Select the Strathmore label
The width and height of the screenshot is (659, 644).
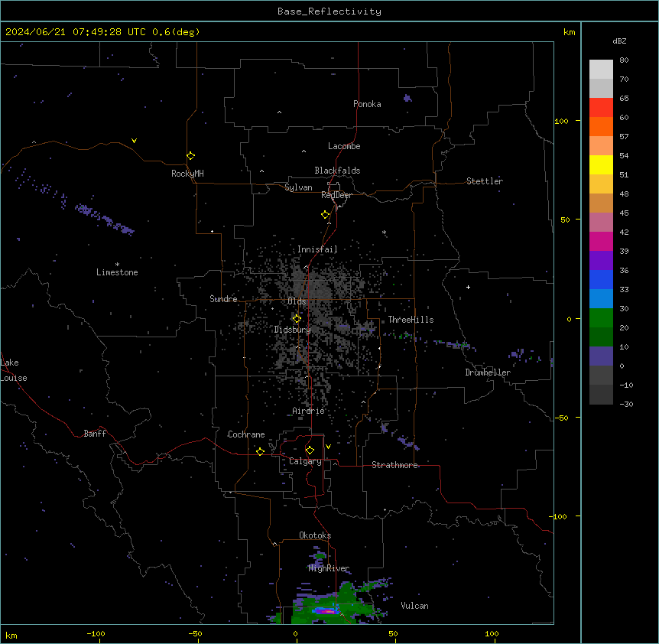pos(394,465)
